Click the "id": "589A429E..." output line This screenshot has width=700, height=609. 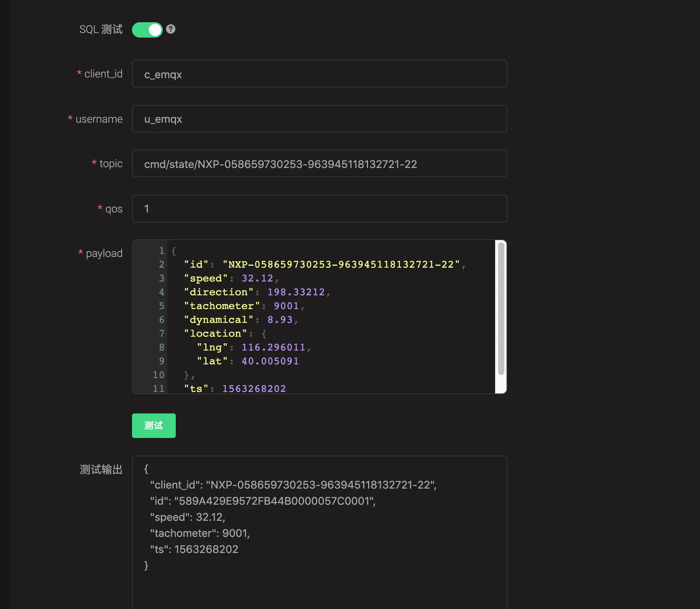point(263,501)
